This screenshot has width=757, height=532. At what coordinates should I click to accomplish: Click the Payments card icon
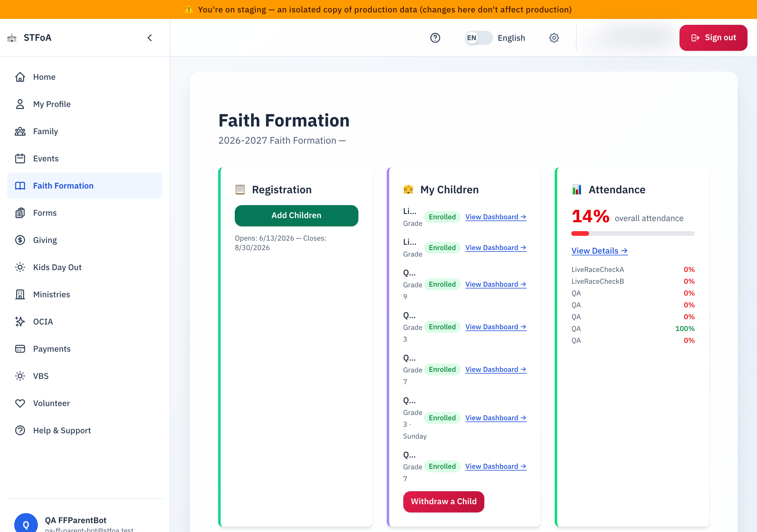tap(20, 349)
